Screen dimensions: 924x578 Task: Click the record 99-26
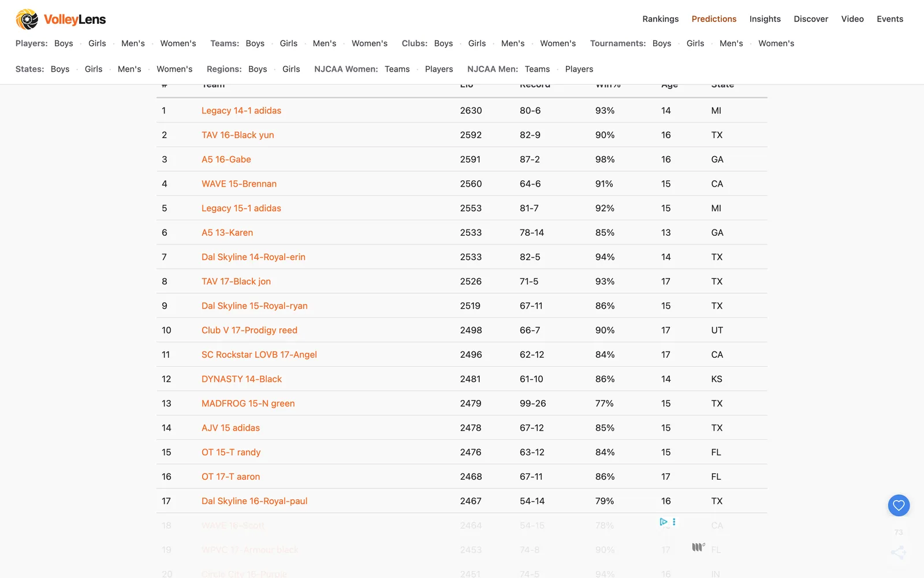533,403
